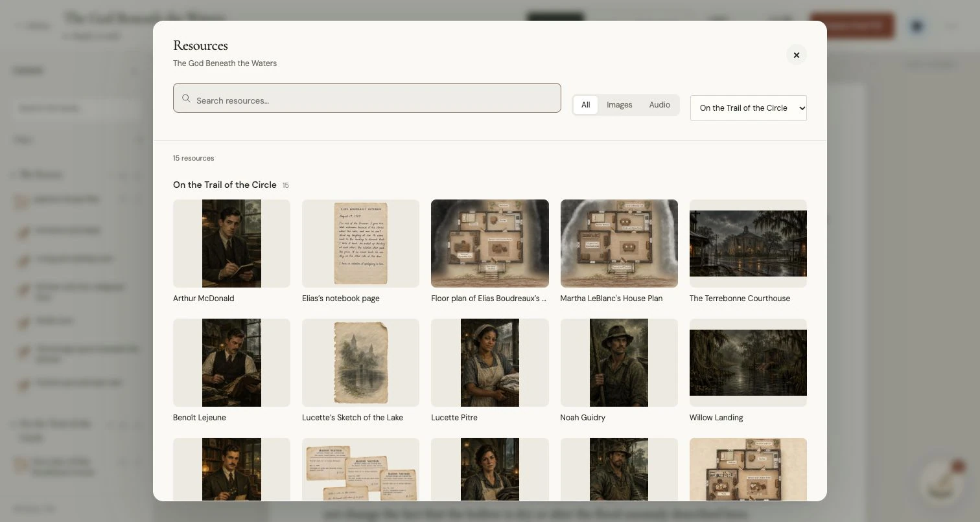980x522 pixels.
Task: Select the Elias Boudreaux floor plan thumbnail
Action: coord(490,244)
